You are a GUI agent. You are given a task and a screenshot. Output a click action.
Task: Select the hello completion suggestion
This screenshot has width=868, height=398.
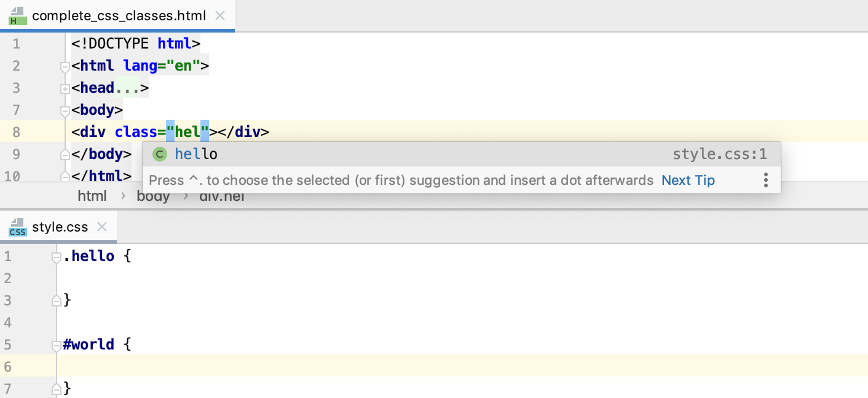coord(195,154)
